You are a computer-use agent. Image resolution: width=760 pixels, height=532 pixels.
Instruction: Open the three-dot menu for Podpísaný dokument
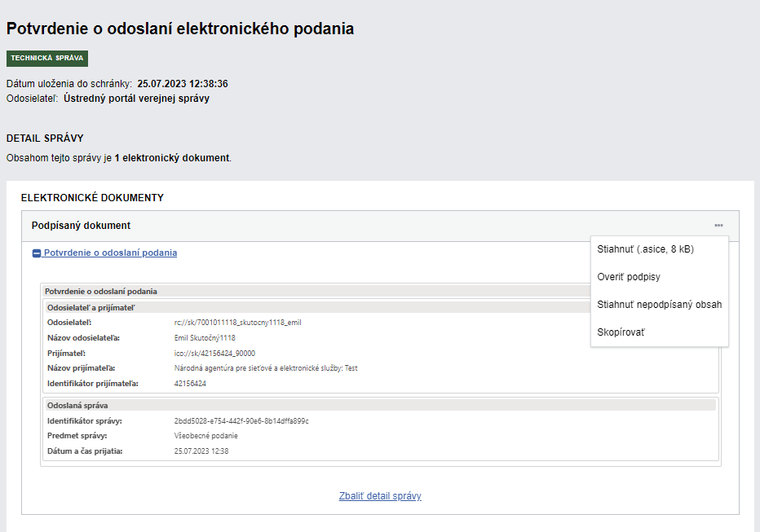718,226
